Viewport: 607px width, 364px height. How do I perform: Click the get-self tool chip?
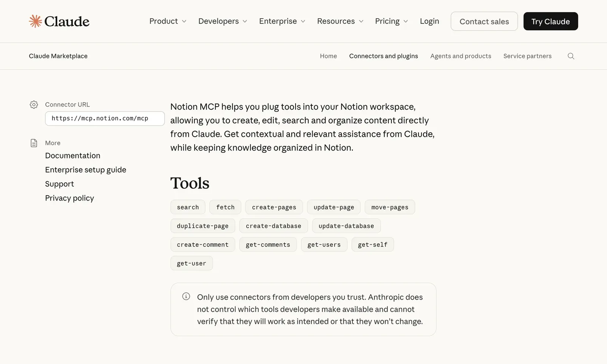[x=373, y=245]
